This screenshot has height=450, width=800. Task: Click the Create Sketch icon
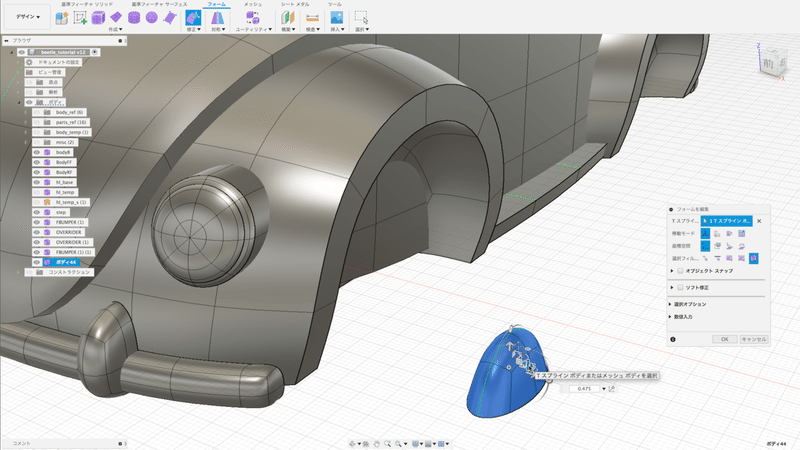pos(80,18)
